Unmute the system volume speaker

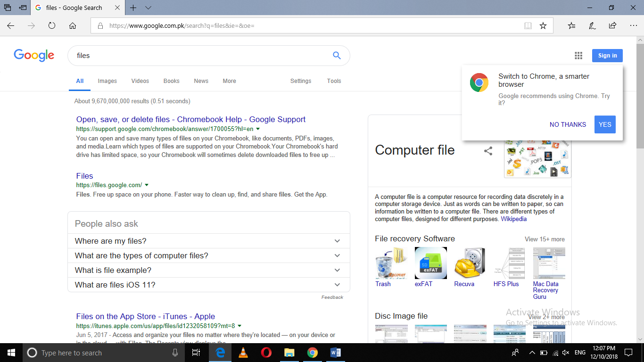point(565,353)
